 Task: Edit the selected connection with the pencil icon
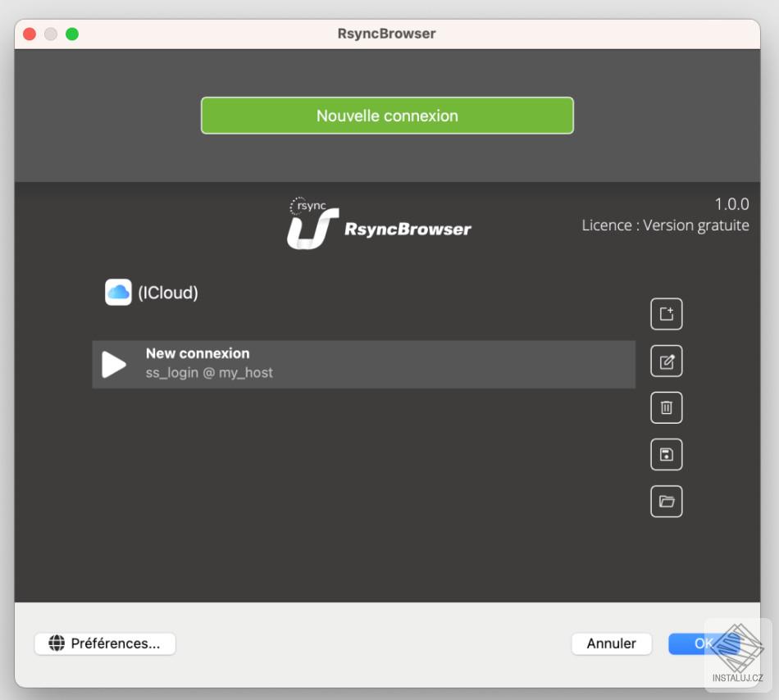pyautogui.click(x=666, y=360)
